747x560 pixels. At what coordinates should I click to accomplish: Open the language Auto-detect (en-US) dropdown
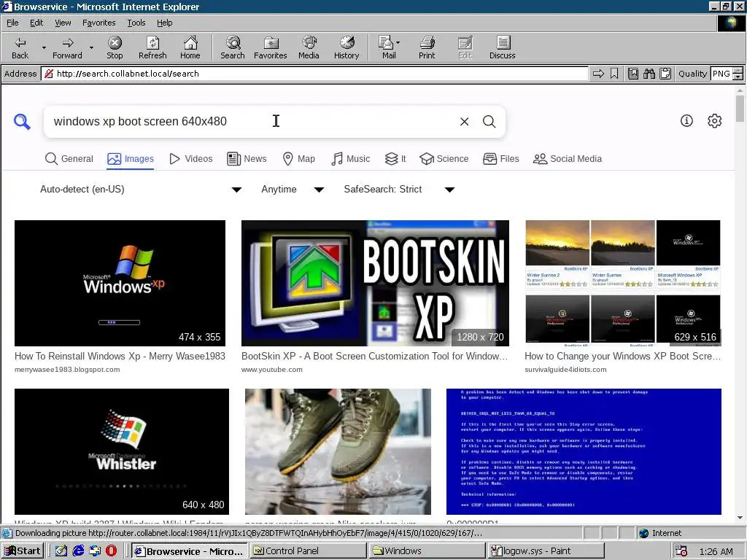[x=141, y=190]
